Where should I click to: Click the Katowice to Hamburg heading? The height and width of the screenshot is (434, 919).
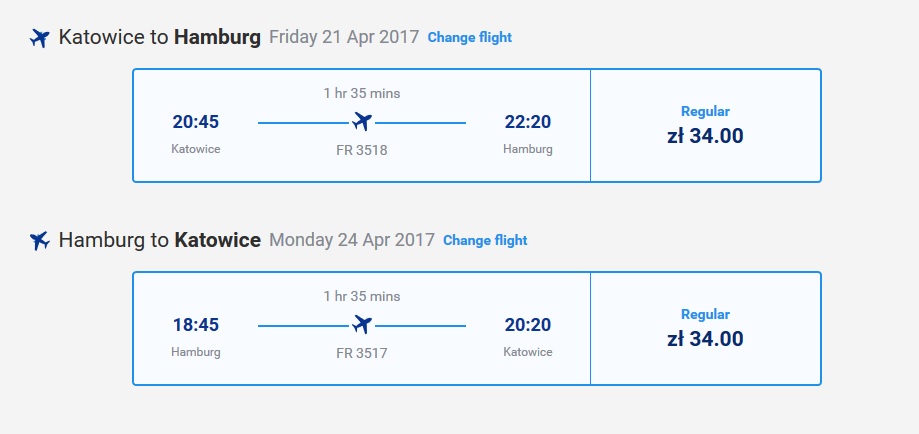click(159, 38)
